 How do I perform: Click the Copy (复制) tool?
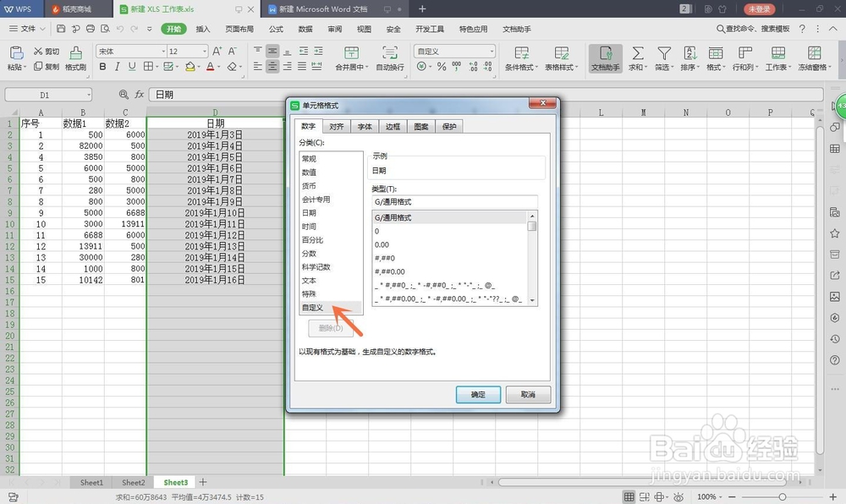coord(47,66)
